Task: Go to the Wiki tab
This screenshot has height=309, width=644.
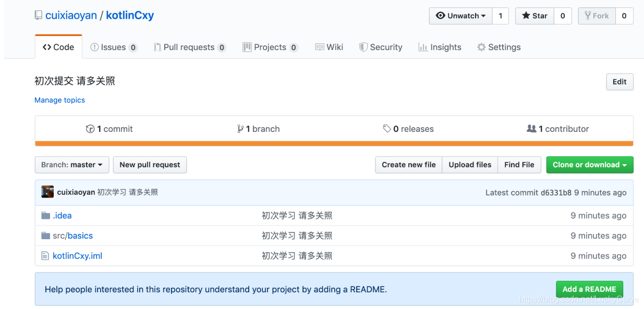Action: coord(329,47)
